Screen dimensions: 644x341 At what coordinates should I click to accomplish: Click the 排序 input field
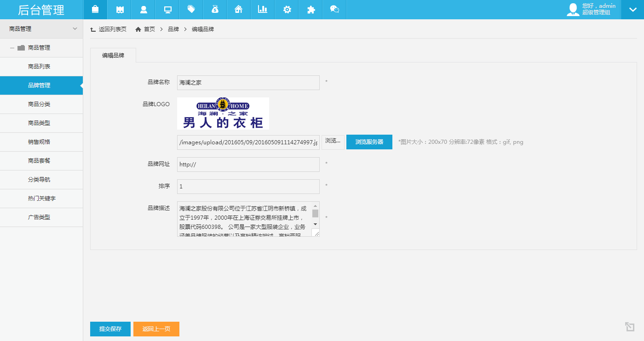pos(248,187)
